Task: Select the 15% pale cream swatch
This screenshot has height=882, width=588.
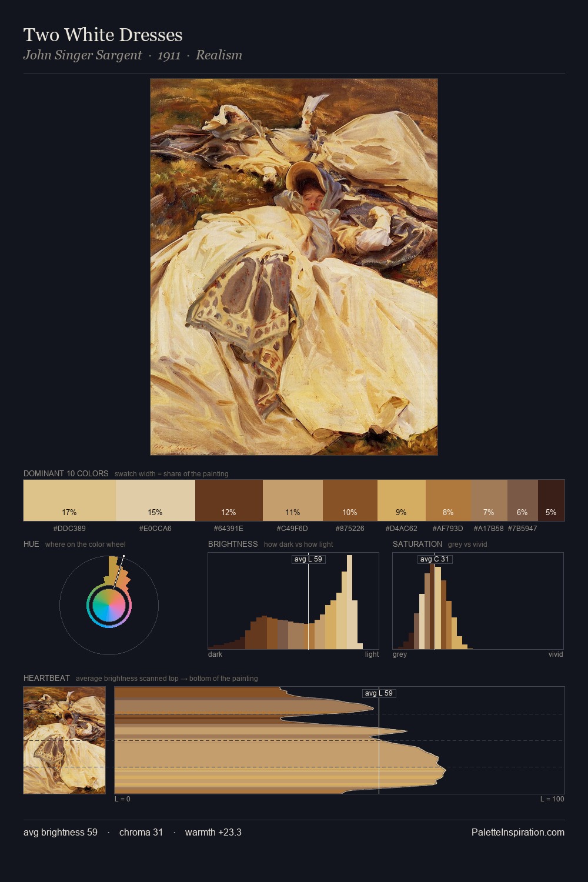Action: click(155, 500)
